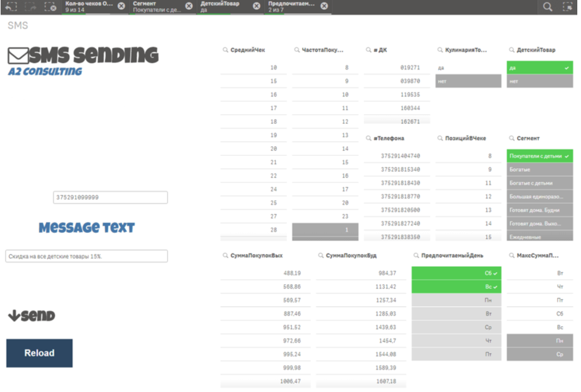Clear the ДетскийТовар selection in top bar

256,7
